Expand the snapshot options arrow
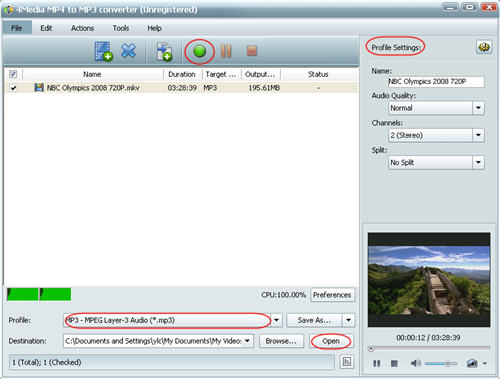This screenshot has width=500, height=379. [485, 363]
